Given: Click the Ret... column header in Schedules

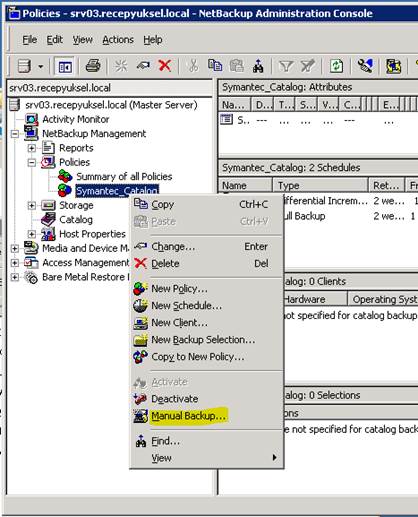Looking at the screenshot, I should click(386, 186).
